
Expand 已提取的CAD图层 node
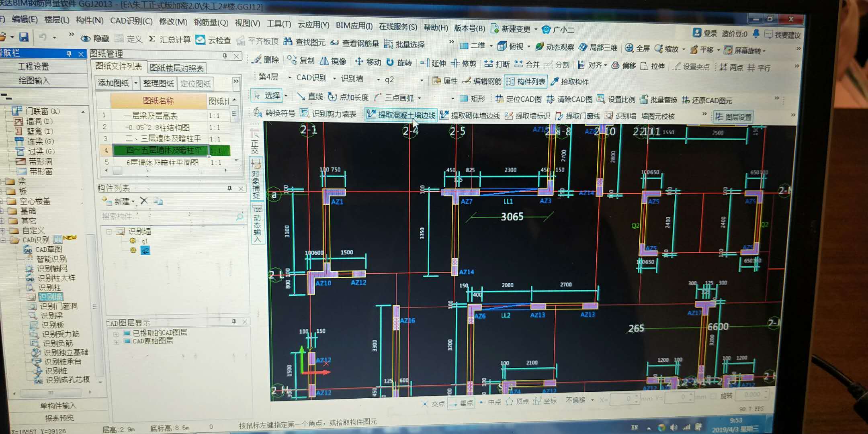[x=116, y=334]
